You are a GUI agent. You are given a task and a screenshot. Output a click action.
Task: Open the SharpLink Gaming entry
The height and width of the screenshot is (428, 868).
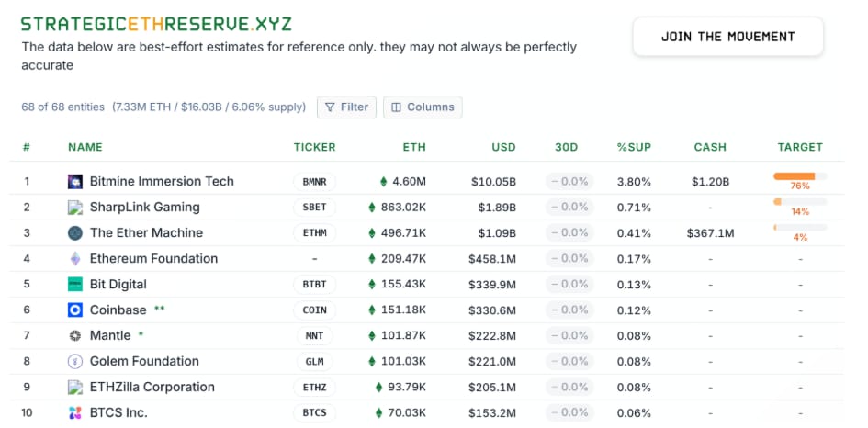pos(144,208)
